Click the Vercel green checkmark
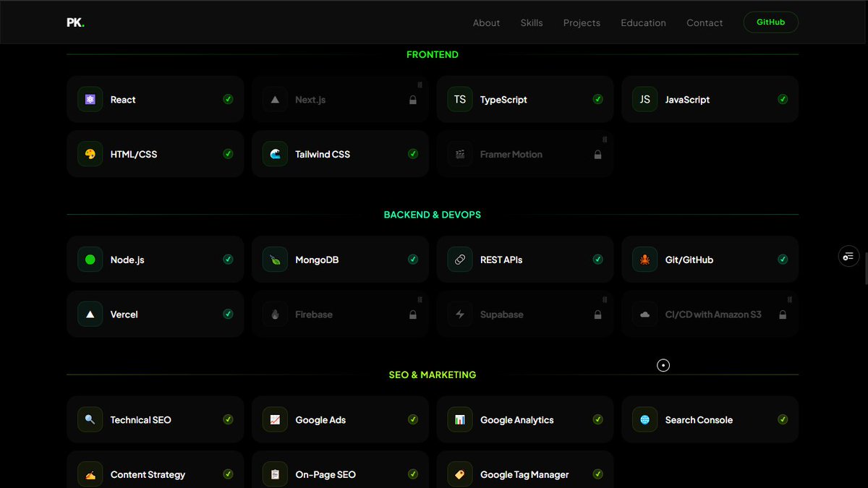The height and width of the screenshot is (488, 868). [x=228, y=314]
